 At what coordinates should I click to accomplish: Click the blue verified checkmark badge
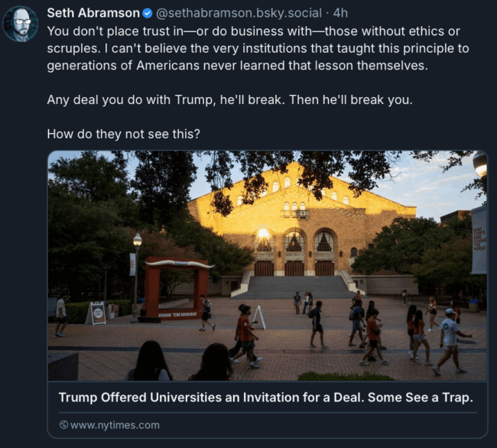tap(148, 13)
